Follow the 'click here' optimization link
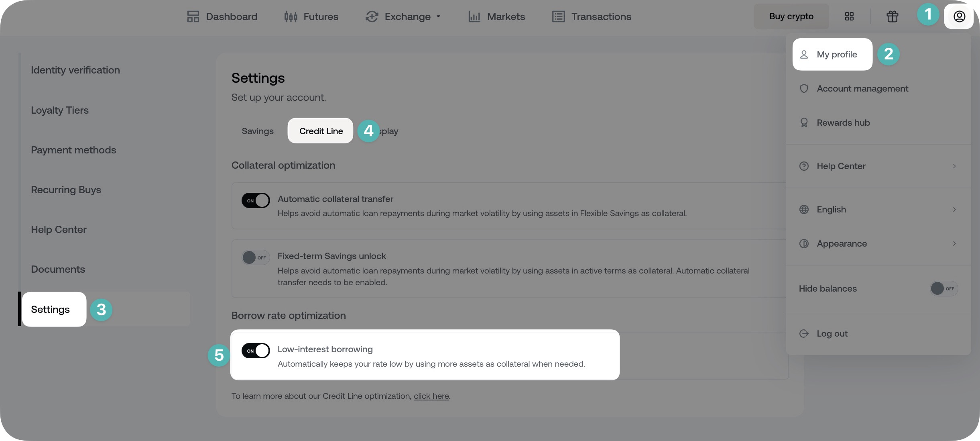The width and height of the screenshot is (980, 441). pyautogui.click(x=431, y=396)
